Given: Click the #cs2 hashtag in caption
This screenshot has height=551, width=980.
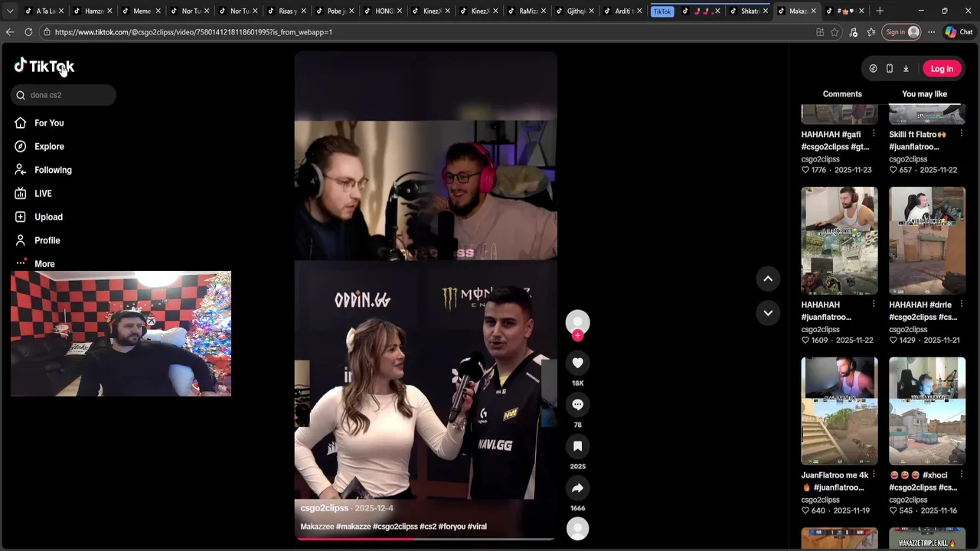Looking at the screenshot, I should point(427,527).
